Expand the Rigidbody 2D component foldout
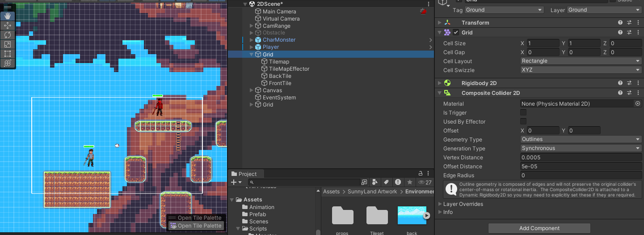 point(439,83)
